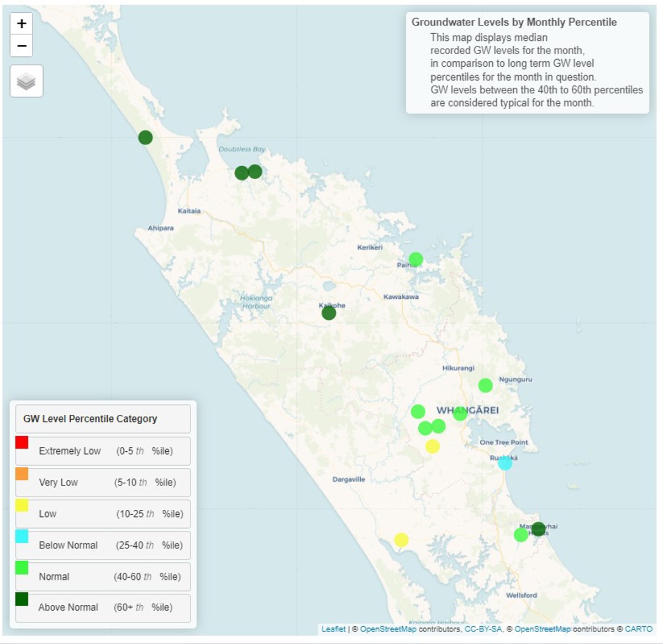Viewport: 663px width, 644px height.
Task: Click the bright green marker left of Mangawhai
Action: pos(521,535)
